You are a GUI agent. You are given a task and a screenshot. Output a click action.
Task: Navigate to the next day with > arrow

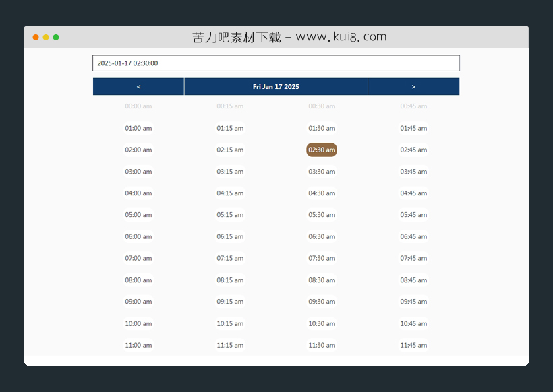[413, 86]
